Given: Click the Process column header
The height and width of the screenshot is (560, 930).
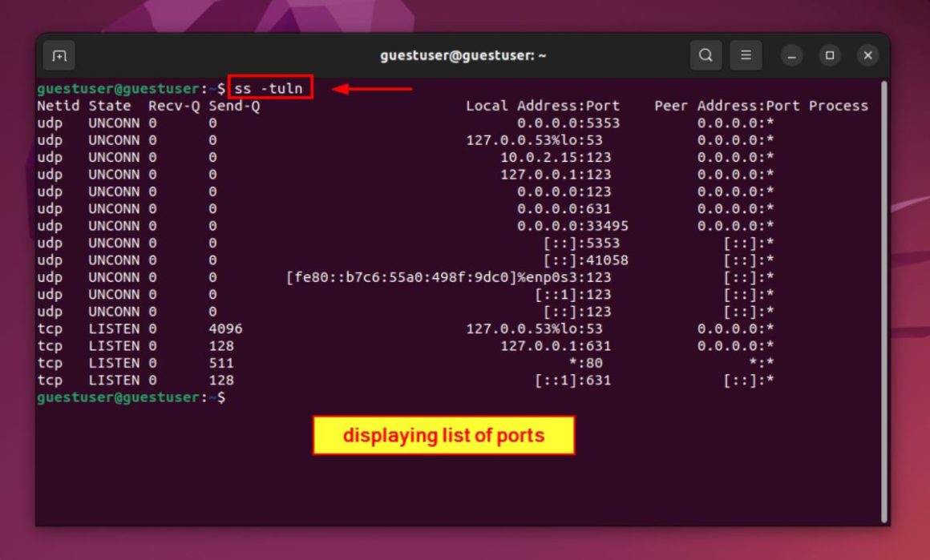Looking at the screenshot, I should (839, 105).
